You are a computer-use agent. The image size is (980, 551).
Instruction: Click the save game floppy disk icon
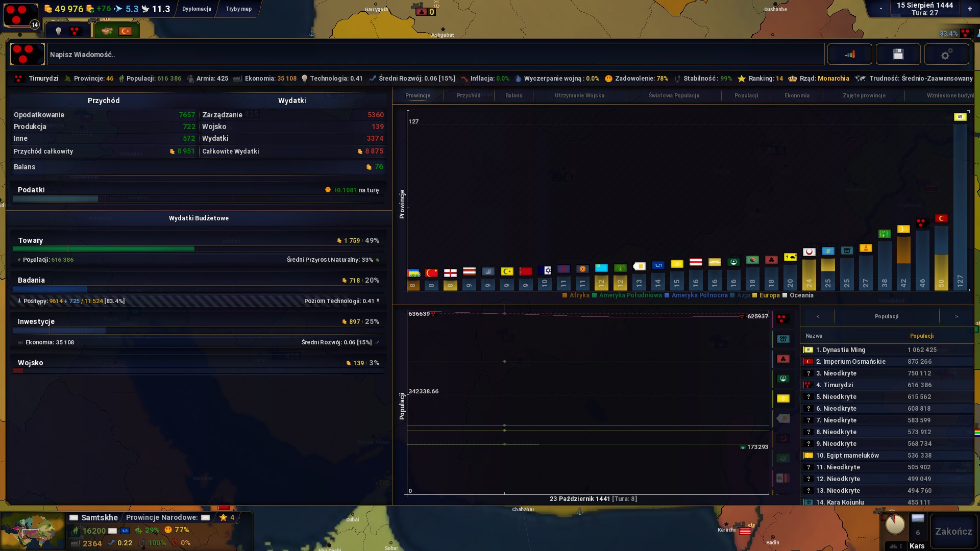898,54
